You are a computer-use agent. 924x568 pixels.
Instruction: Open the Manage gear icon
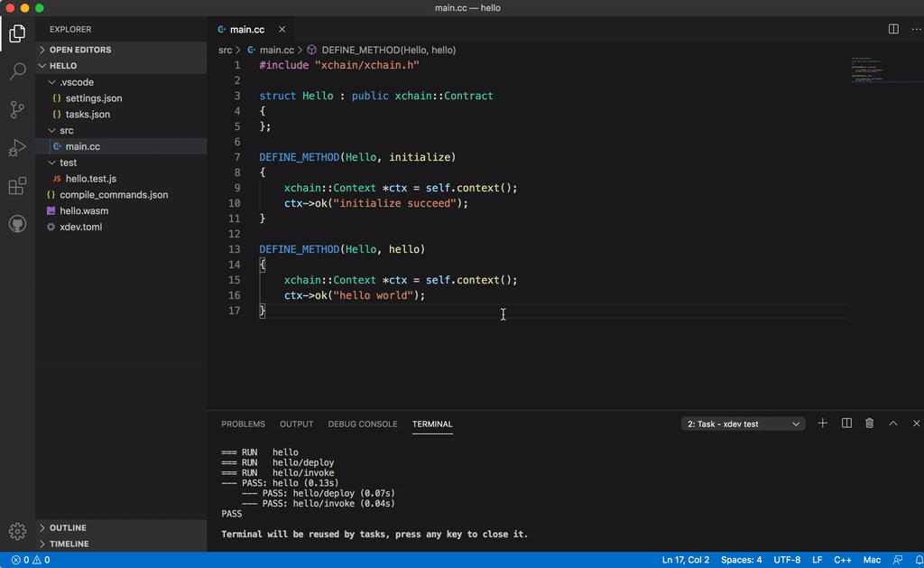[17, 532]
